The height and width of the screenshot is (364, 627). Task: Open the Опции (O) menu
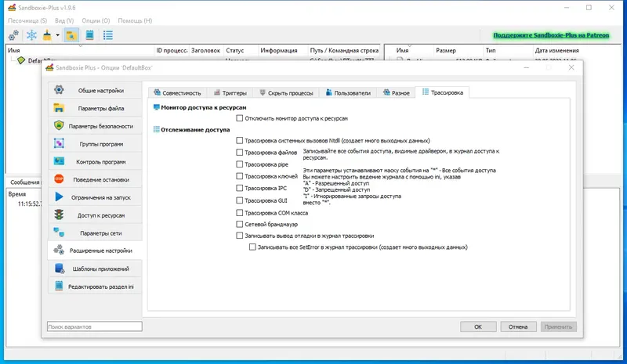coord(96,20)
